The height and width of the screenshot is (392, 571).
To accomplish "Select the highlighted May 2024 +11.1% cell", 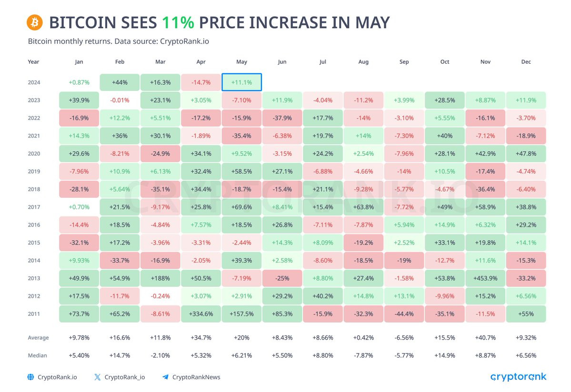I will 242,82.
